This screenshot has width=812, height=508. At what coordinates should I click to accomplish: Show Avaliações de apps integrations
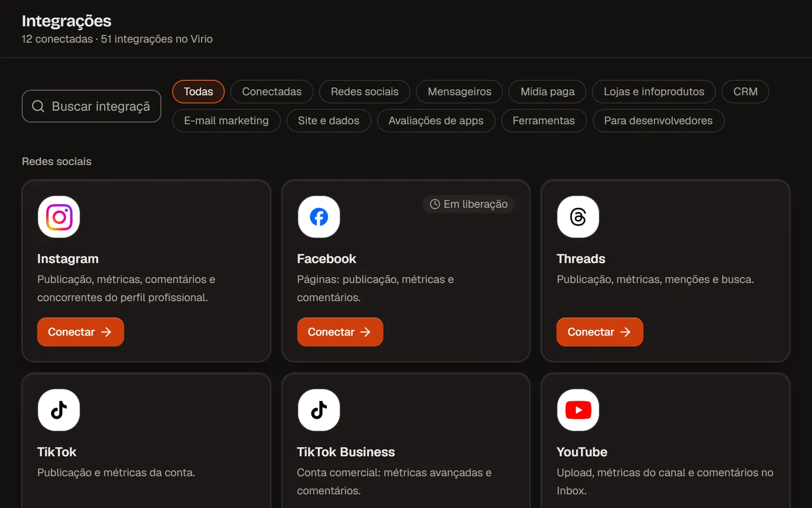pos(436,121)
